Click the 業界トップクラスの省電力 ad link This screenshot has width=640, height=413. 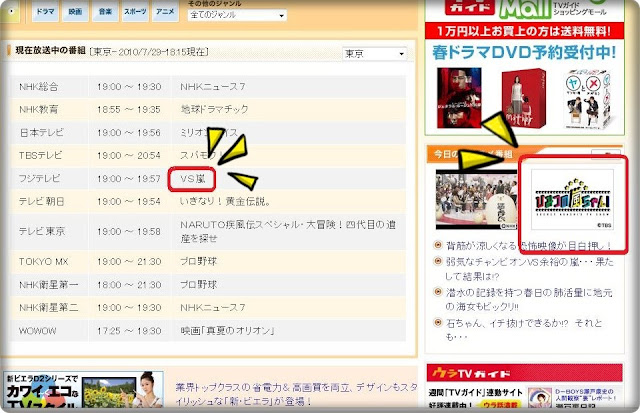click(x=296, y=394)
